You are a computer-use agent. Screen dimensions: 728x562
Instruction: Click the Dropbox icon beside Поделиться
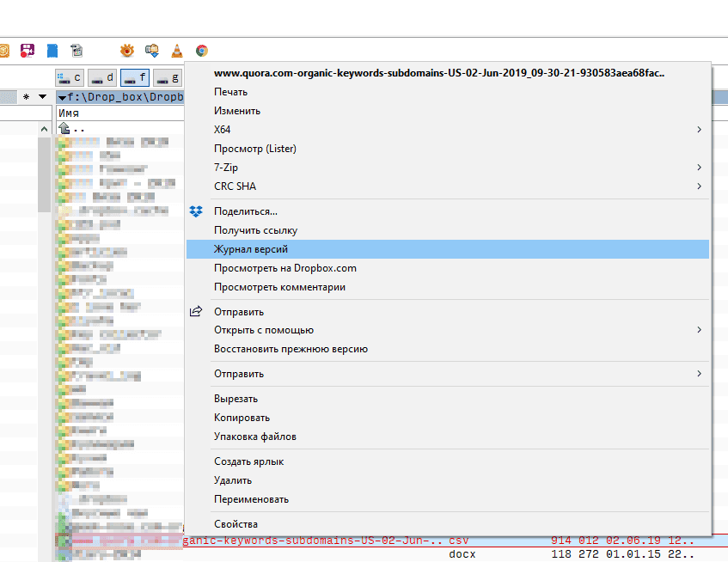click(x=197, y=211)
